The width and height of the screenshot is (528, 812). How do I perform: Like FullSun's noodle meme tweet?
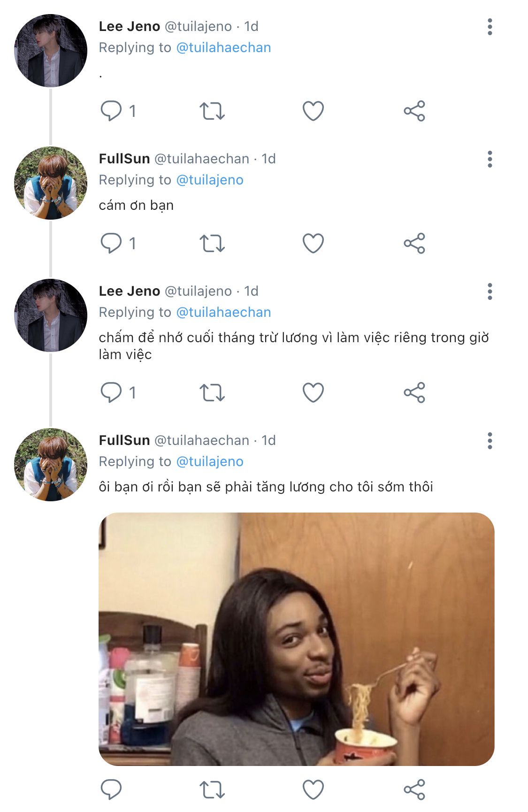(x=313, y=789)
